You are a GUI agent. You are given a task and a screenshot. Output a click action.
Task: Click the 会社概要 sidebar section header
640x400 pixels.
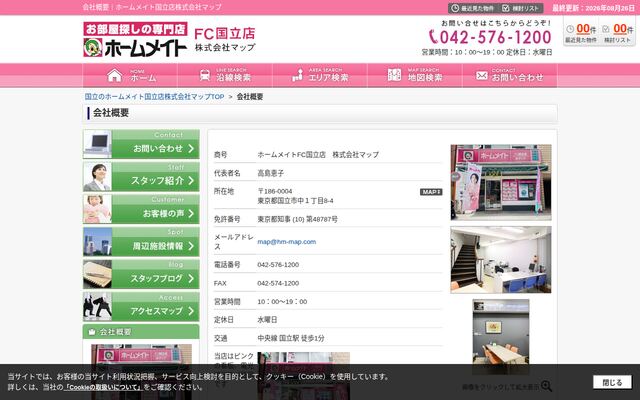[x=141, y=332]
